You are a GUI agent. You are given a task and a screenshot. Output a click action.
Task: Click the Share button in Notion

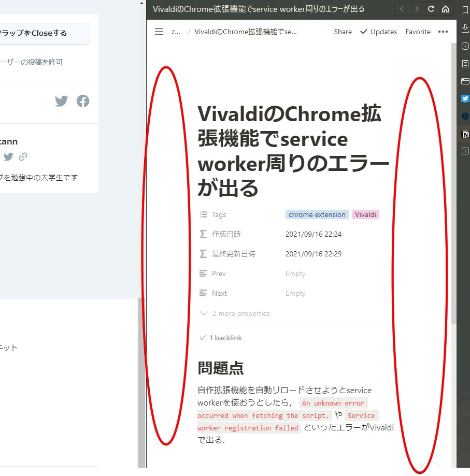(x=343, y=32)
